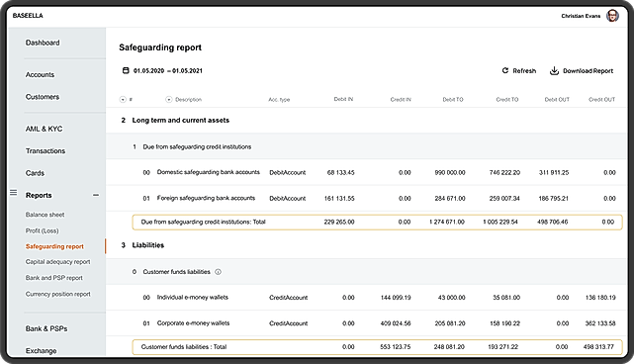Open Bank & PSPs section
The width and height of the screenshot is (634, 364).
46,328
